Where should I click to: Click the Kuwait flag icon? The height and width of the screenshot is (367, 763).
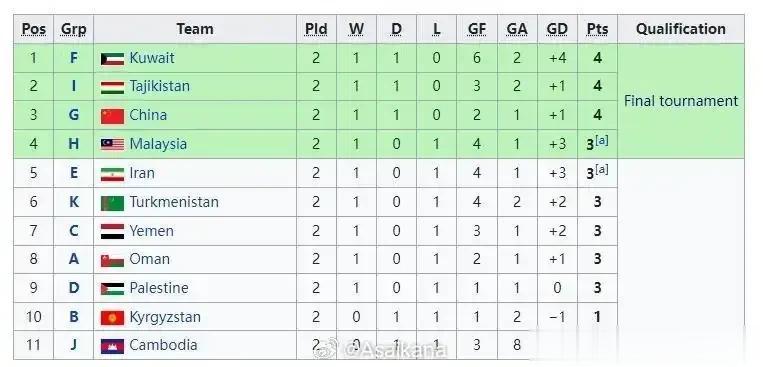tap(112, 59)
